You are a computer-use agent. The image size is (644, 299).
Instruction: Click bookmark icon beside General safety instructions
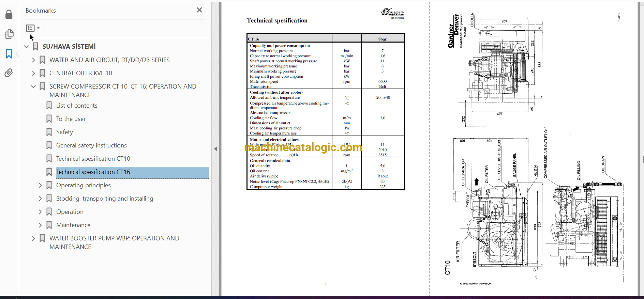coord(49,145)
